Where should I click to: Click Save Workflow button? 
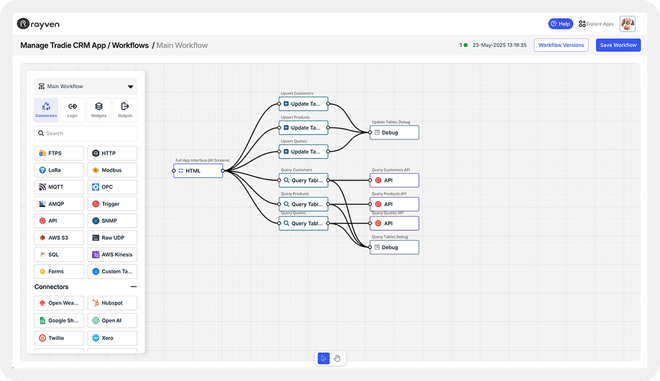pyautogui.click(x=618, y=45)
